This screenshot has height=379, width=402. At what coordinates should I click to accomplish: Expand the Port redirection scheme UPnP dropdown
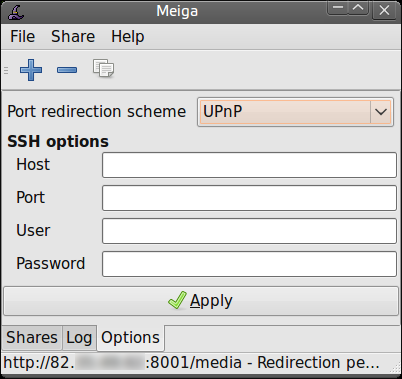[x=295, y=112]
